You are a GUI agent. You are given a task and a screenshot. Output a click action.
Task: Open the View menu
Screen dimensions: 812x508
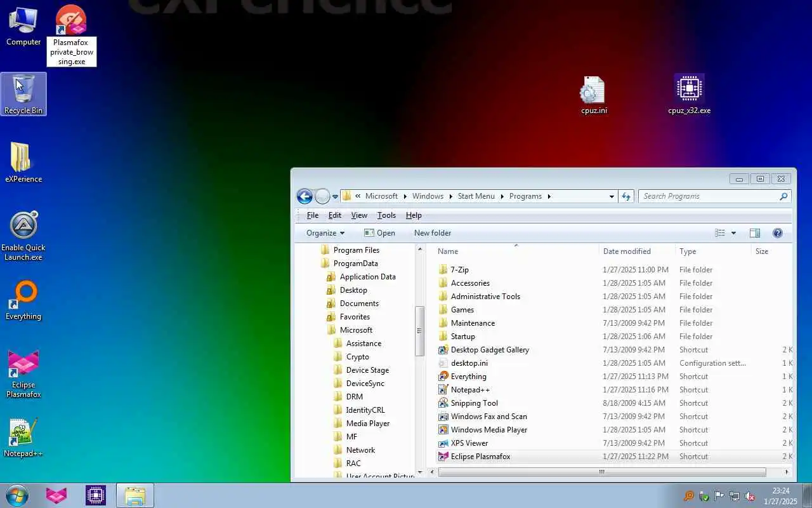click(359, 215)
